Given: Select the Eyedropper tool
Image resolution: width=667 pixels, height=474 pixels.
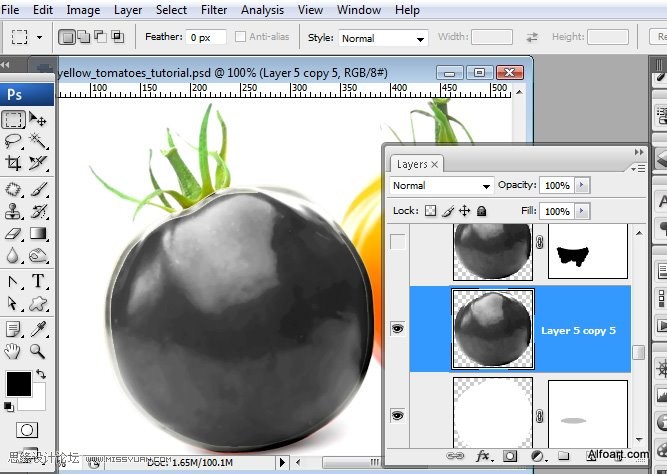Looking at the screenshot, I should point(38,328).
